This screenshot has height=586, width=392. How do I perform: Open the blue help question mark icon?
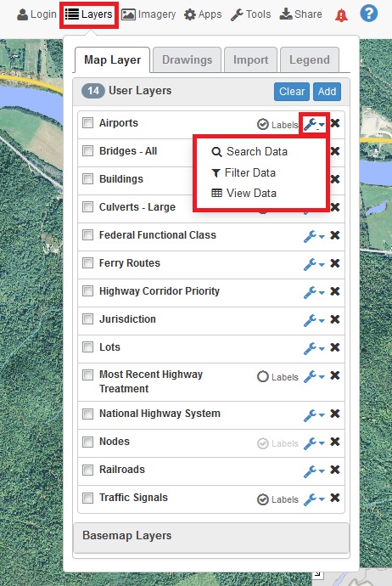368,14
